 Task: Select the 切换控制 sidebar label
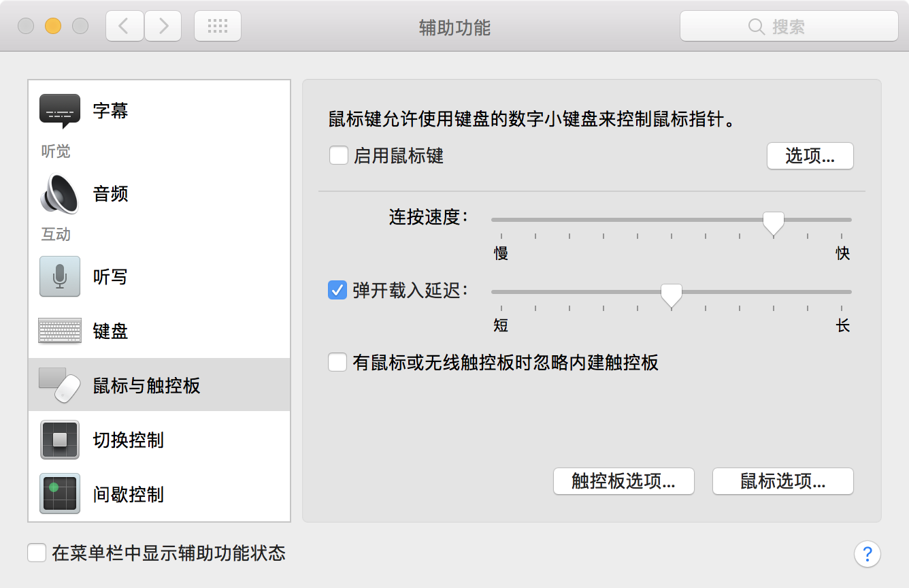pos(129,440)
